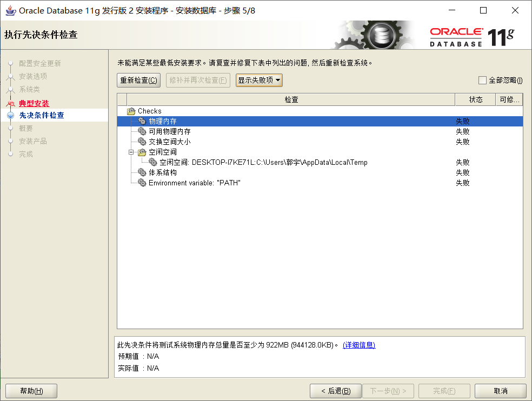Click 失败 status of 物理内存 row

coord(462,121)
